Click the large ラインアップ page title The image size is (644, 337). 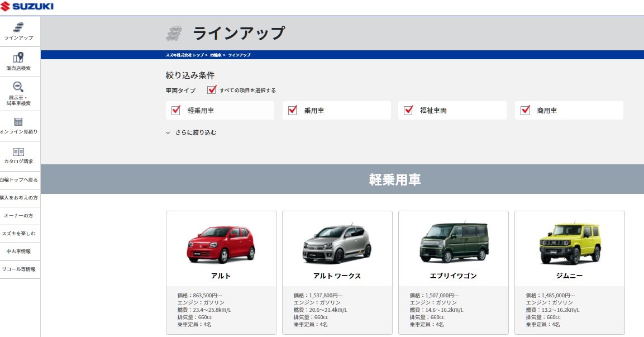point(238,34)
